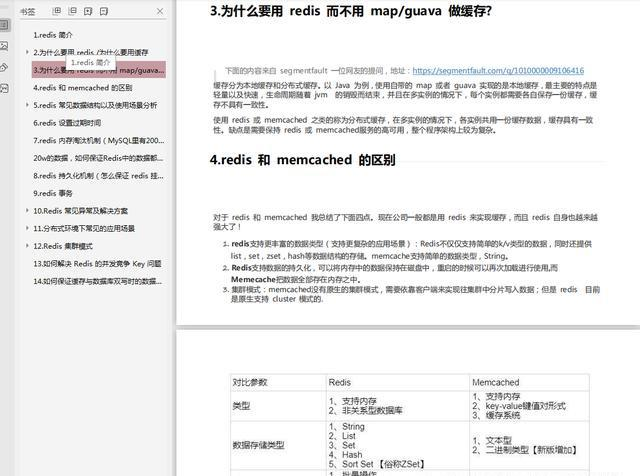Click the expand-all bookmarks icon
The image size is (640, 476).
coord(57,11)
